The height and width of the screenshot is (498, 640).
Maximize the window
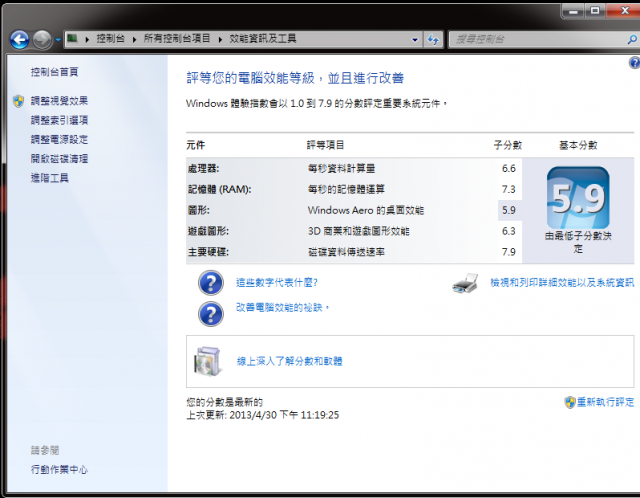595,11
